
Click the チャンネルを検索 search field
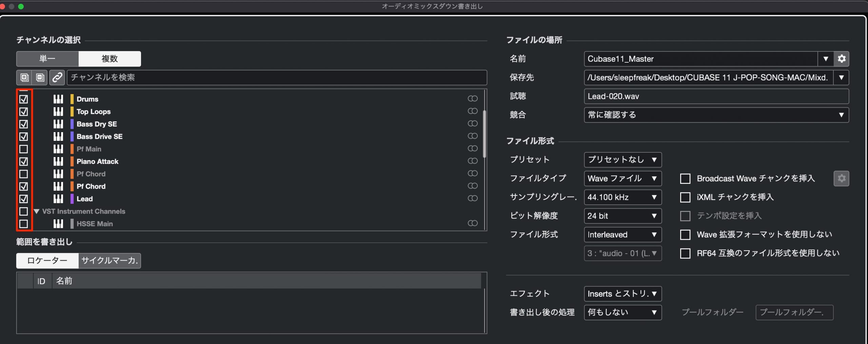pos(277,78)
